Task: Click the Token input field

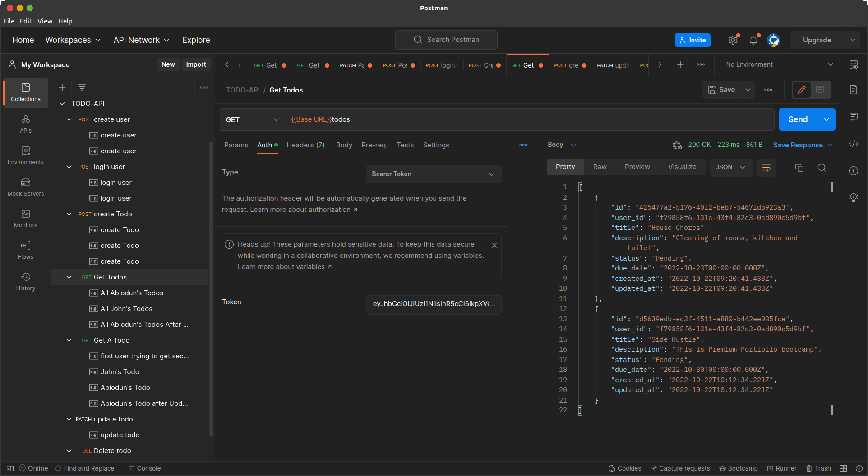Action: (x=433, y=304)
